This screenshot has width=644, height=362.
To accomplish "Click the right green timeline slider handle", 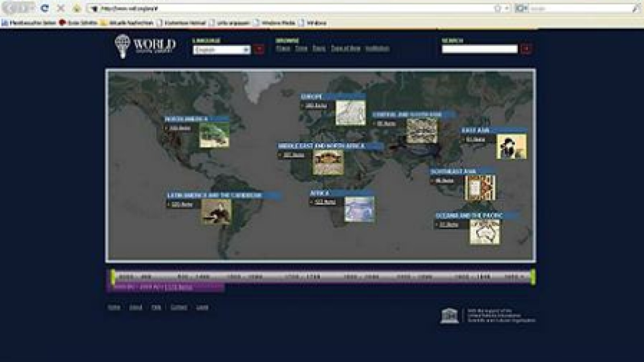I will [533, 277].
